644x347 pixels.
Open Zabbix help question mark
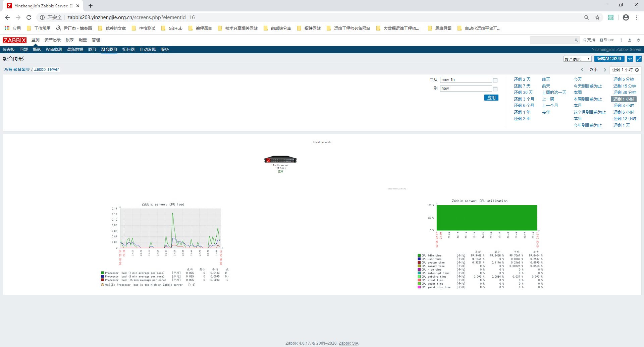coord(621,40)
